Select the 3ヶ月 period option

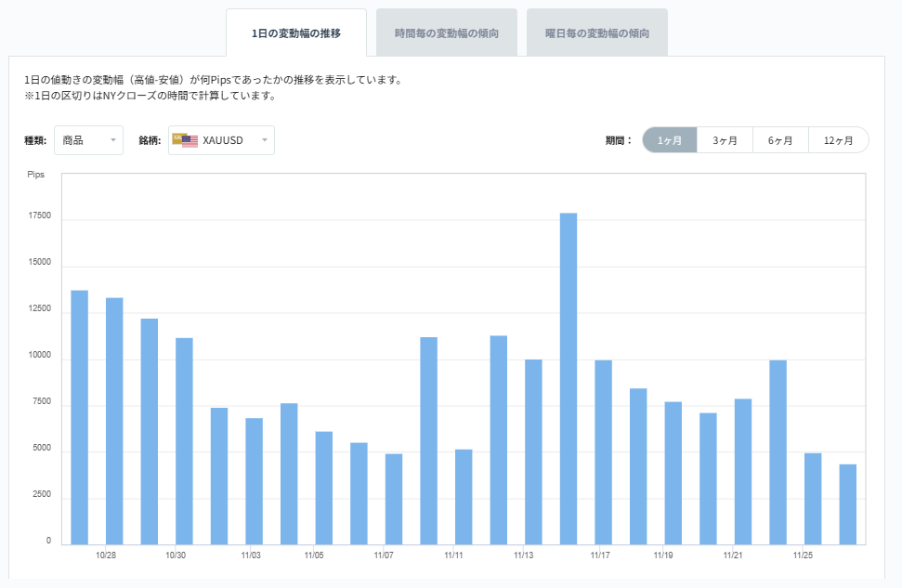(x=725, y=139)
